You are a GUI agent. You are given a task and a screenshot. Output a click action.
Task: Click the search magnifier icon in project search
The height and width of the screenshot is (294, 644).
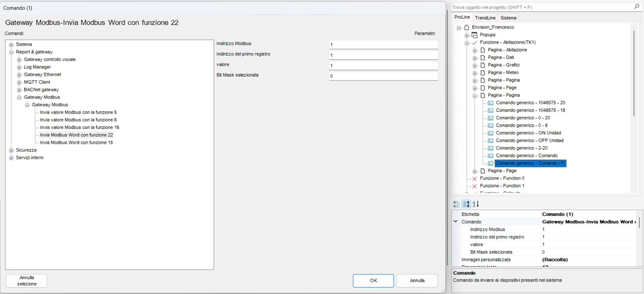636,6
